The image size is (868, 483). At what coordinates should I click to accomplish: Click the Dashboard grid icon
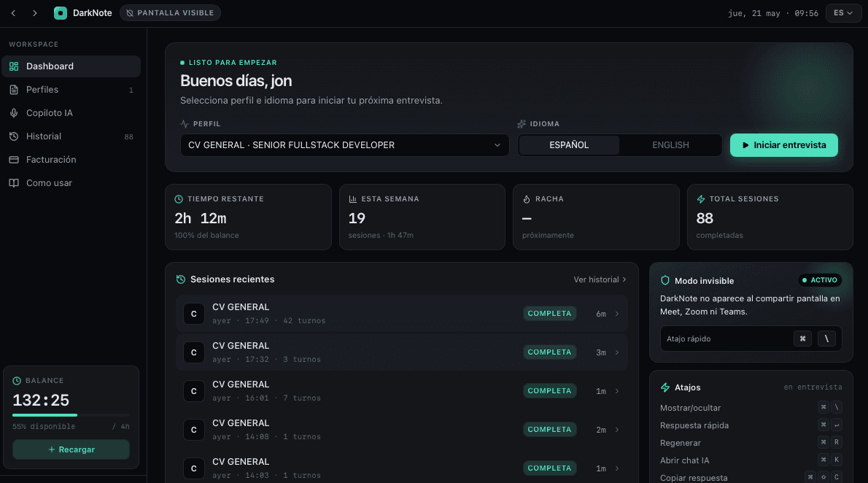point(14,66)
